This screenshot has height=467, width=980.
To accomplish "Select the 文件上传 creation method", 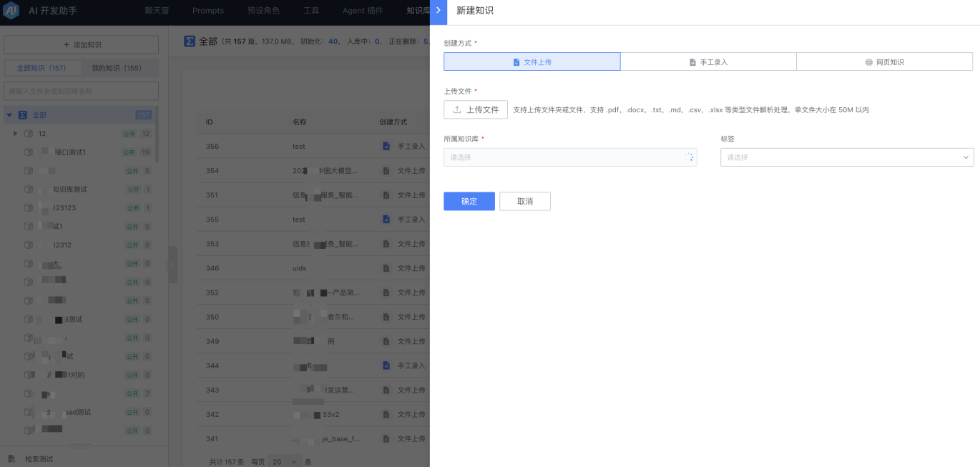I will [x=532, y=62].
